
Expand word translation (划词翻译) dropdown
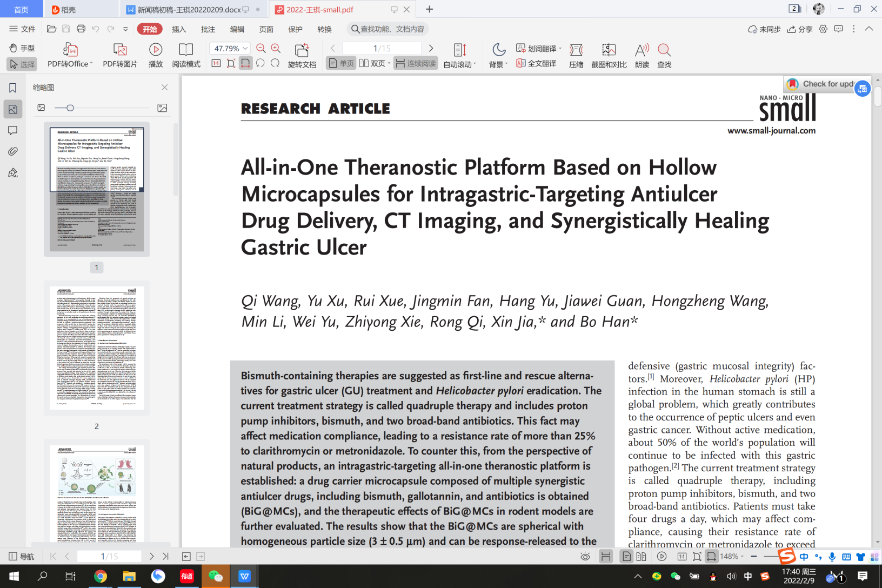point(560,49)
